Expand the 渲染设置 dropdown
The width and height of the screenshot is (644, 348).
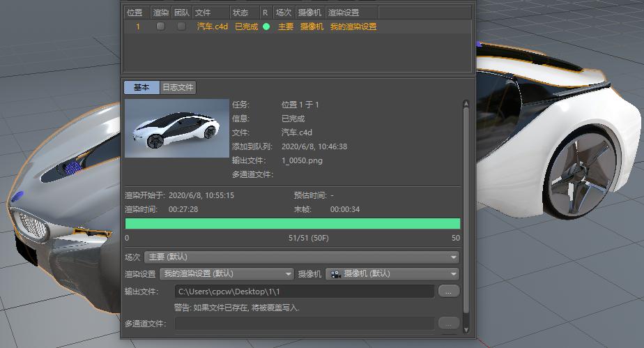(227, 274)
